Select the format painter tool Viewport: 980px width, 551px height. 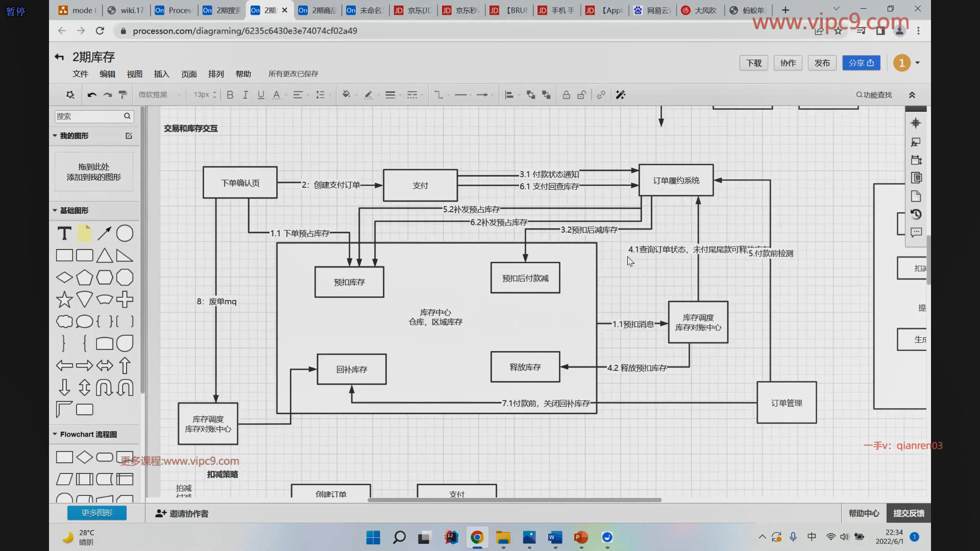[122, 95]
